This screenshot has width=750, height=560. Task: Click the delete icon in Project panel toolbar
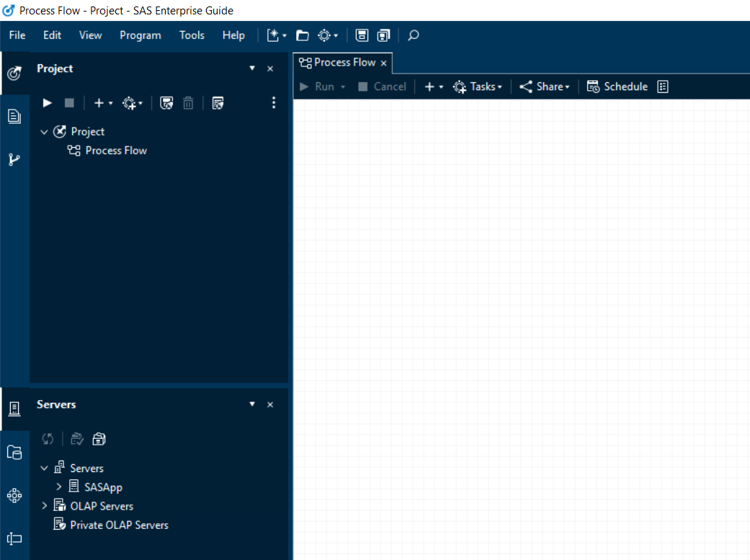[x=188, y=102]
